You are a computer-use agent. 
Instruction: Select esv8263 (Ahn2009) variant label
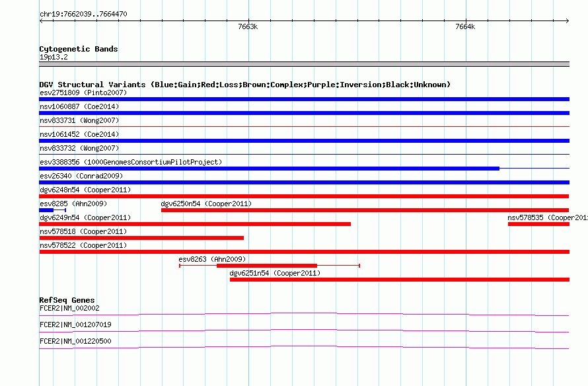pos(212,259)
